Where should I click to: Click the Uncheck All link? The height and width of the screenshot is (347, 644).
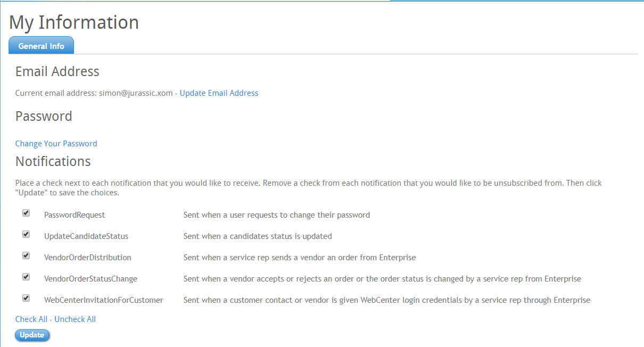(75, 319)
